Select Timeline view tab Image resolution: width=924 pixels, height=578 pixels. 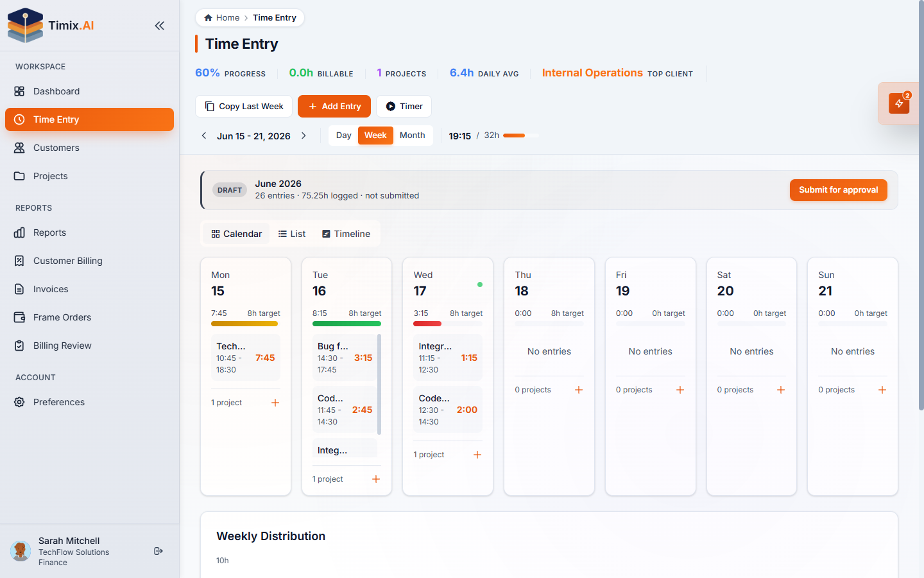pos(346,234)
